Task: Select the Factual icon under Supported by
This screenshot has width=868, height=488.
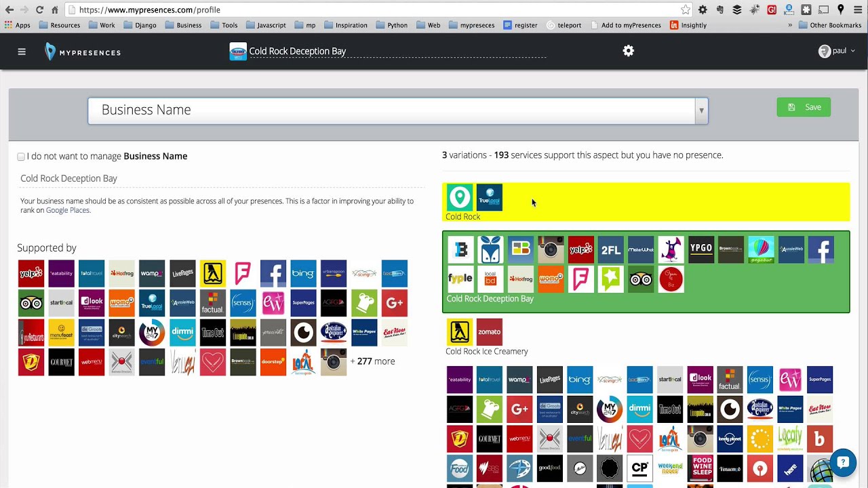Action: (212, 303)
